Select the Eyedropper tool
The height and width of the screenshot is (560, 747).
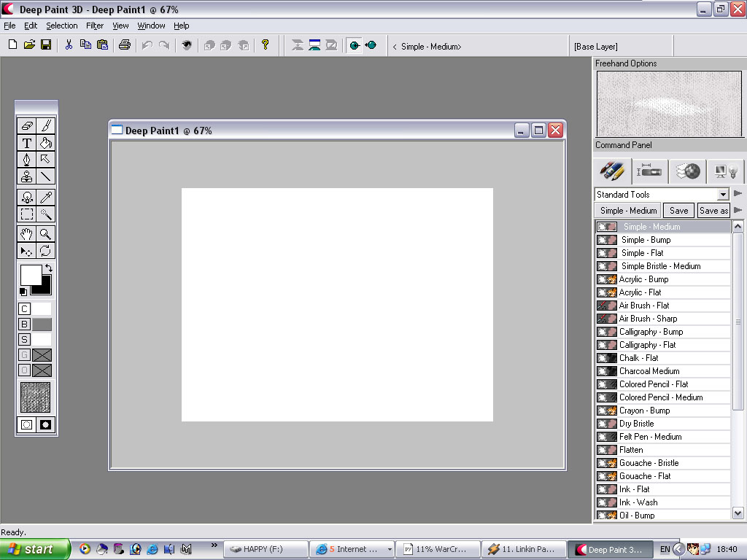(x=46, y=197)
